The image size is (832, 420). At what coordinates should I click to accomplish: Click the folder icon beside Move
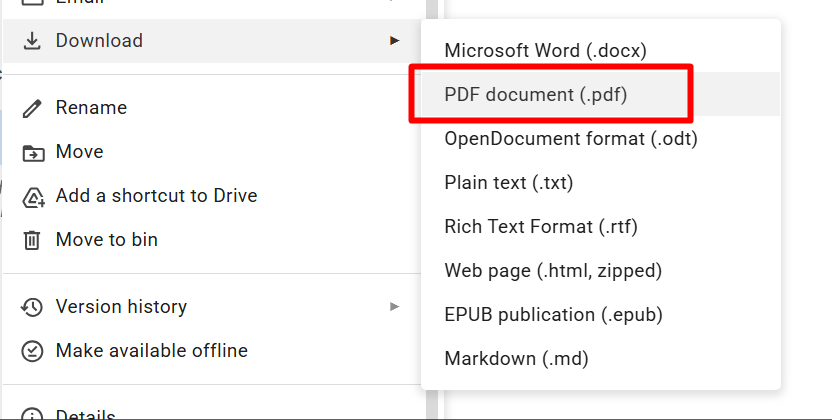(32, 152)
